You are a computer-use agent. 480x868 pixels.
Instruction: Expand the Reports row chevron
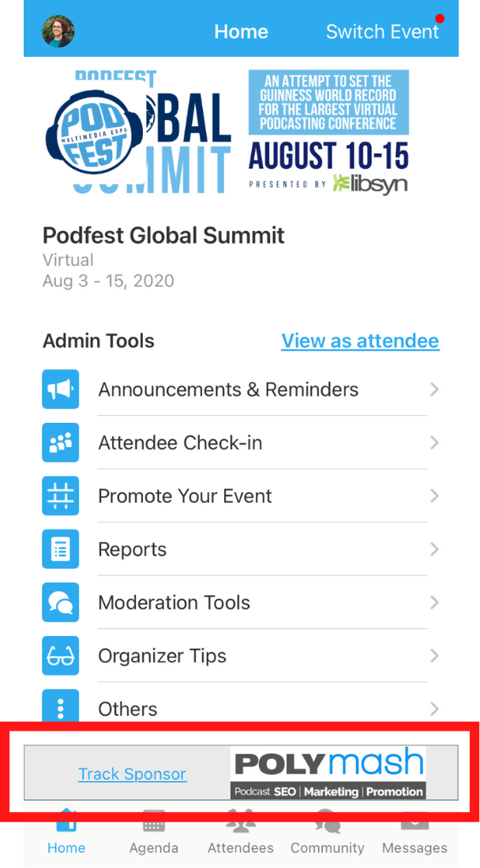point(433,548)
